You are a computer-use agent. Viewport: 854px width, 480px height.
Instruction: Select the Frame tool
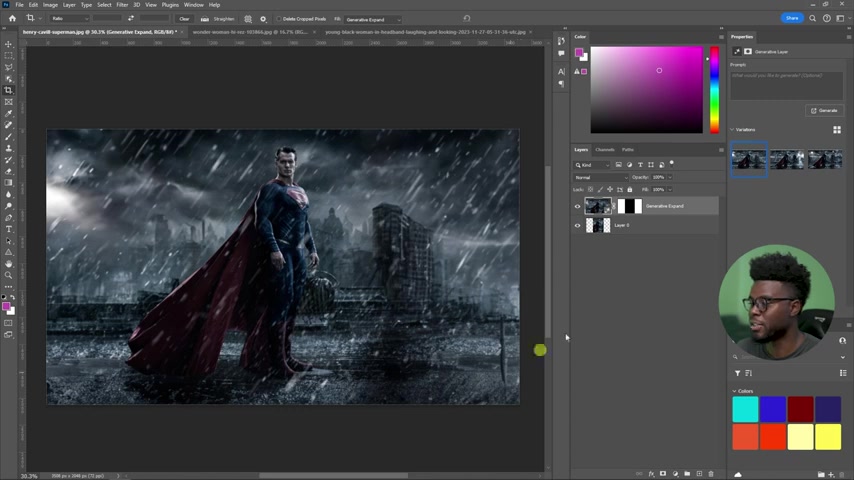click(8, 102)
